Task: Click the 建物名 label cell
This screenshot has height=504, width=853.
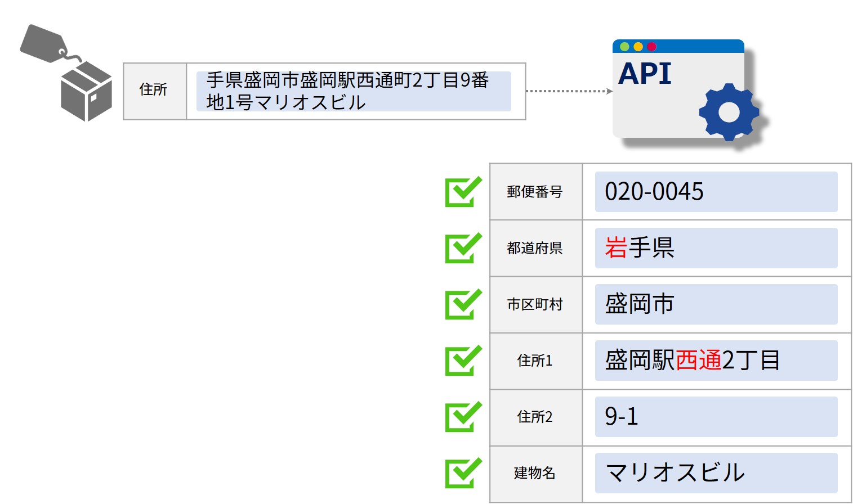Action: tap(536, 473)
